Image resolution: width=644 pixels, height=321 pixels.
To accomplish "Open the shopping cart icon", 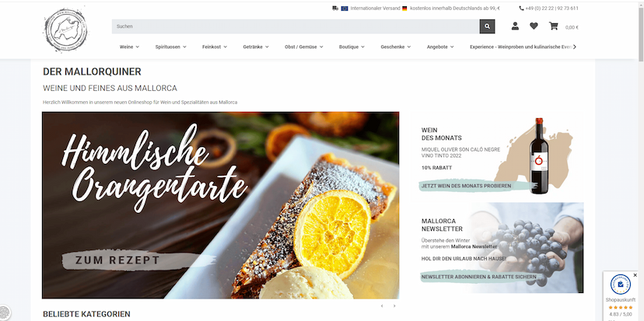I will (554, 26).
